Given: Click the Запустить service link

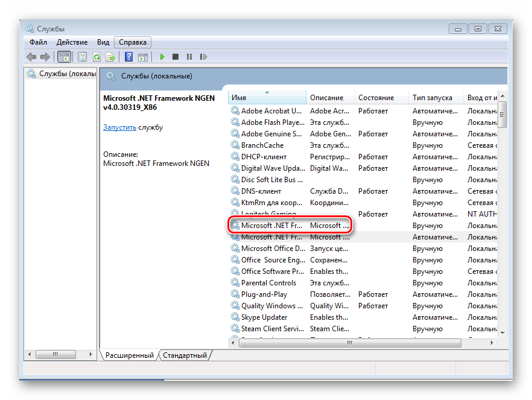Looking at the screenshot, I should [x=119, y=127].
